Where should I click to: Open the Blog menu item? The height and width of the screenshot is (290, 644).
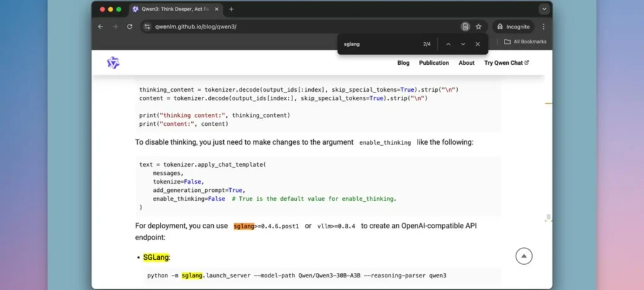403,63
